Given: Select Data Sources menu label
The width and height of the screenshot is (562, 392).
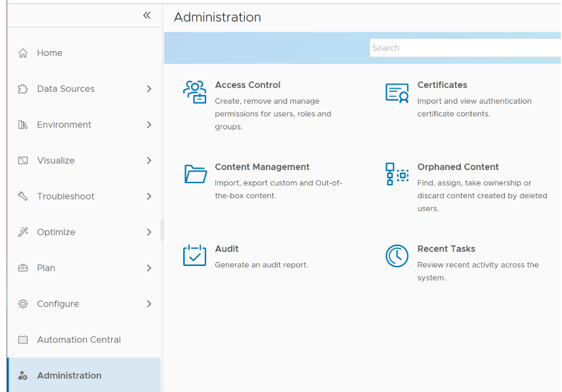Looking at the screenshot, I should point(66,89).
